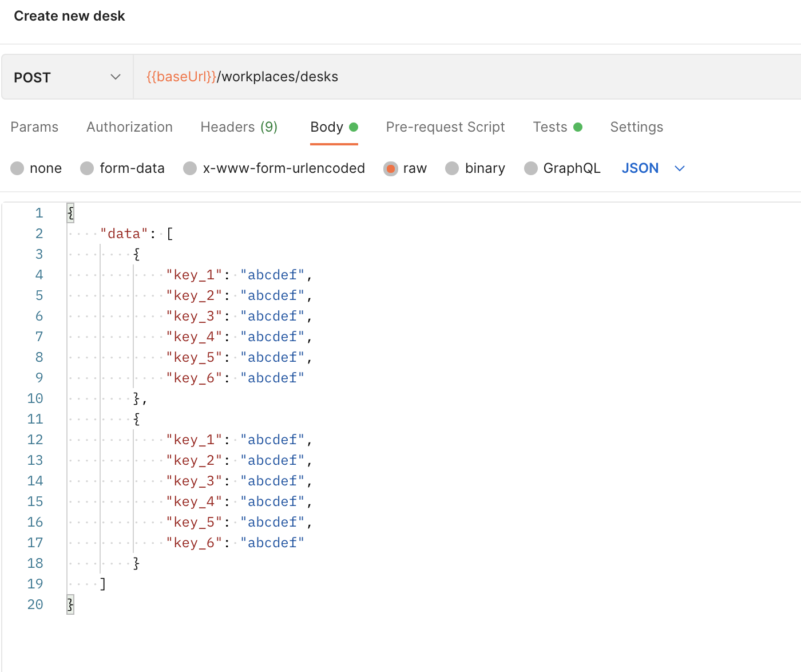Screen dimensions: 801x672
Task: Click the opening brace on line 1
Action: tap(70, 213)
